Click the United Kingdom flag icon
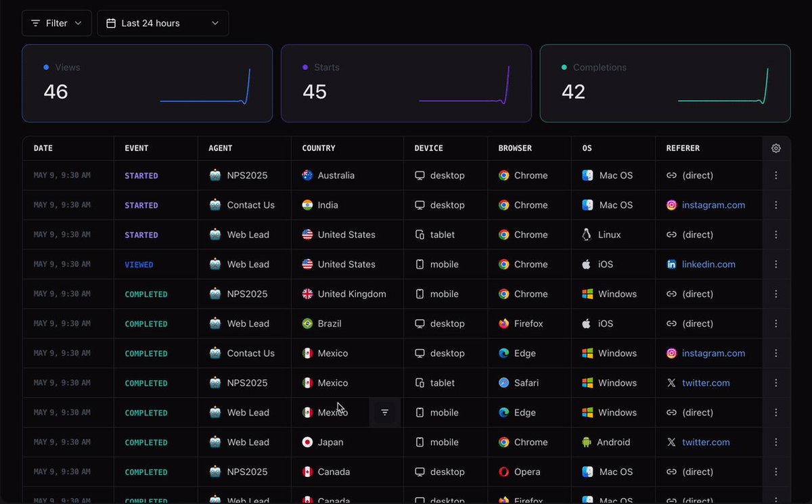The image size is (812, 504). click(x=307, y=294)
